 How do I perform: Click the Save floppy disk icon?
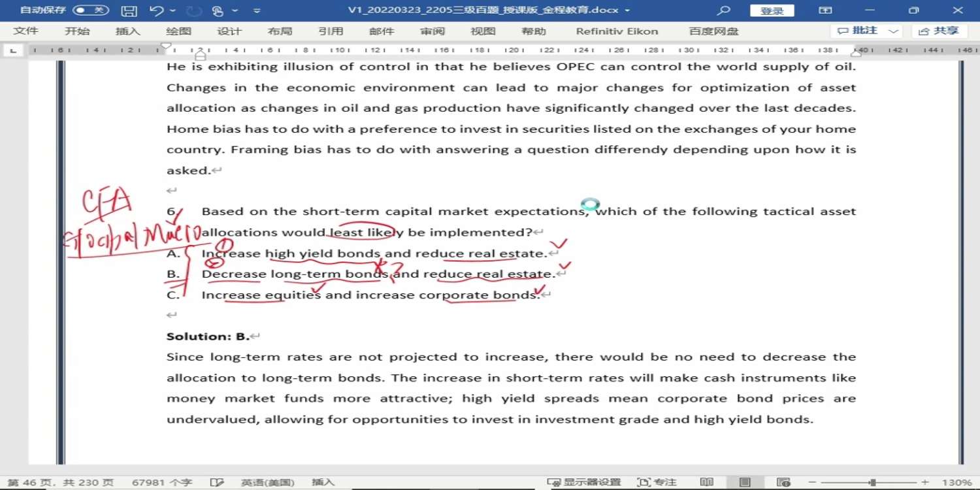point(129,10)
